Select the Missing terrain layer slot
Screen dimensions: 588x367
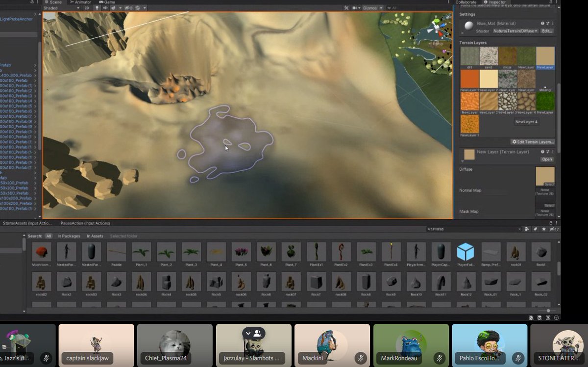pos(545,81)
